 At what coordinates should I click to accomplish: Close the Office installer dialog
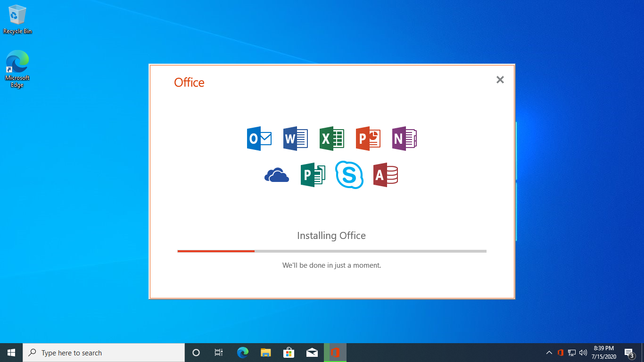coord(500,80)
